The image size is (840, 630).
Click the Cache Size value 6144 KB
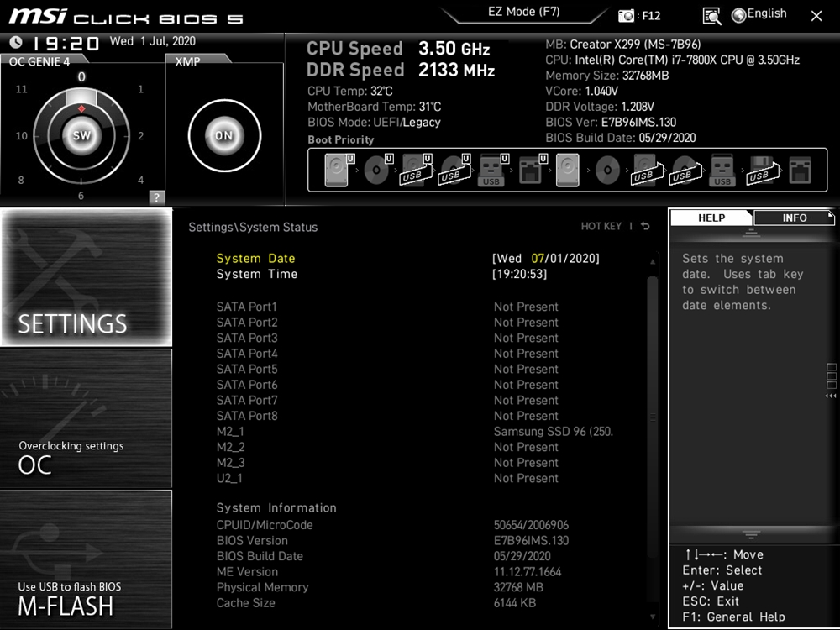pyautogui.click(x=515, y=602)
